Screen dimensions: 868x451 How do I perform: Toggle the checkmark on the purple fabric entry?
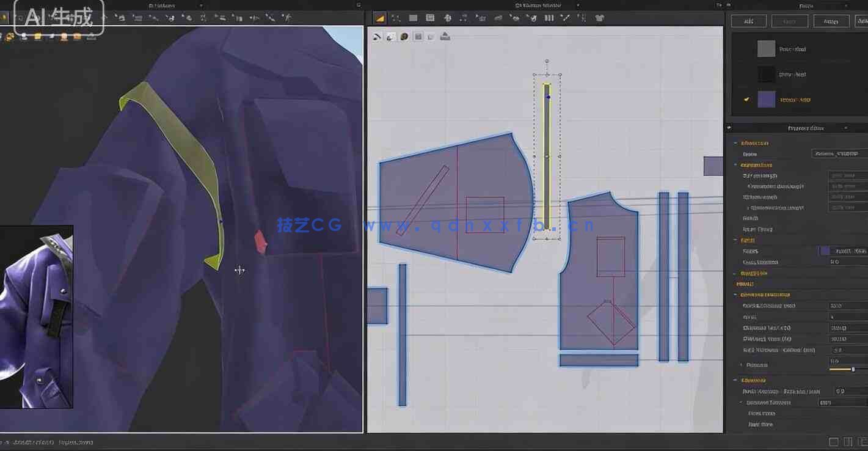746,99
